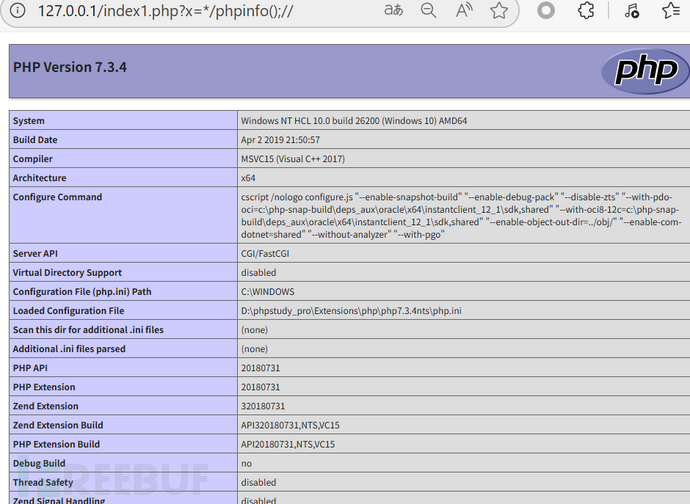Screen dimensions: 690x504
Task: Open the Extensions puzzle piece icon
Action: pos(588,11)
